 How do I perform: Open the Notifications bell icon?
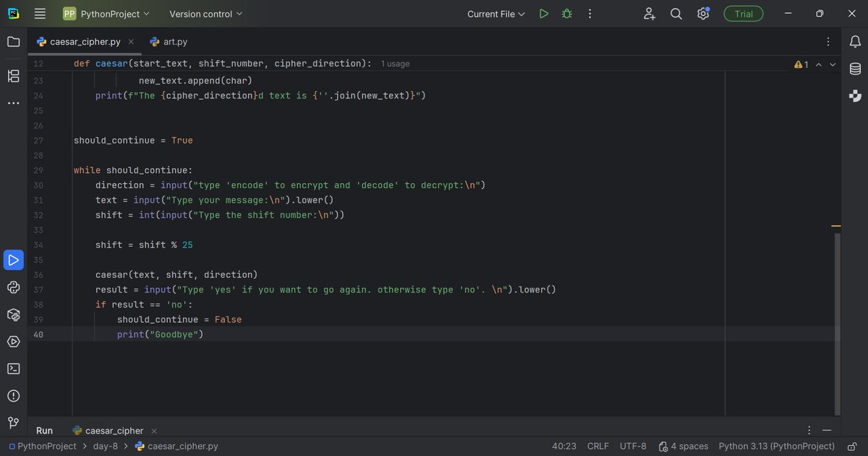pyautogui.click(x=855, y=42)
